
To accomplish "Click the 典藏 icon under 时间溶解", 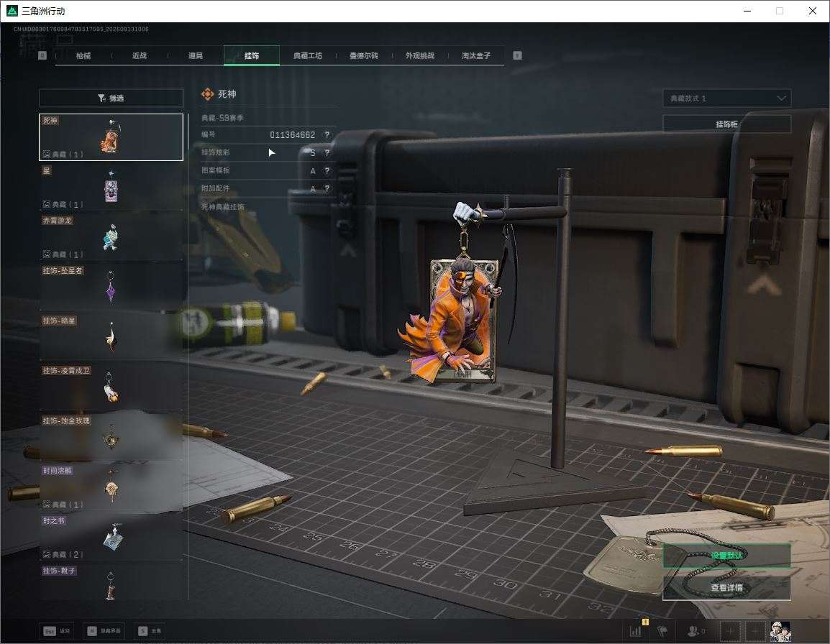I will click(x=47, y=505).
